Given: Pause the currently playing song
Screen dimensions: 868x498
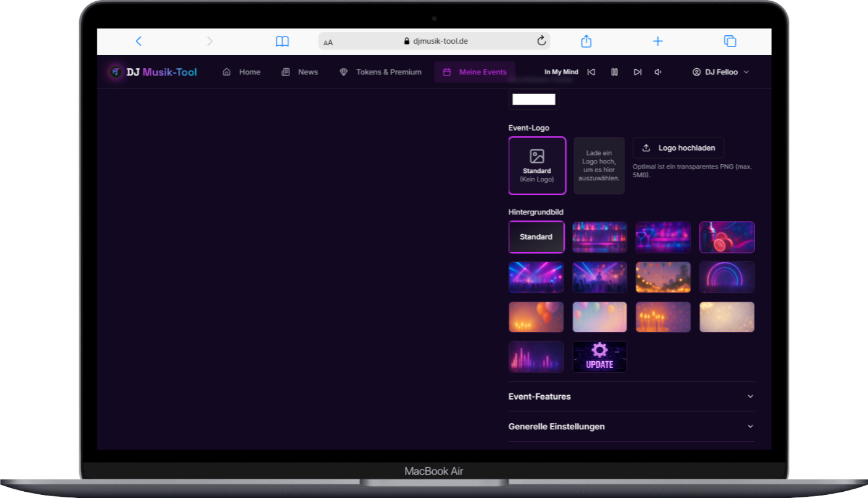Looking at the screenshot, I should point(614,72).
